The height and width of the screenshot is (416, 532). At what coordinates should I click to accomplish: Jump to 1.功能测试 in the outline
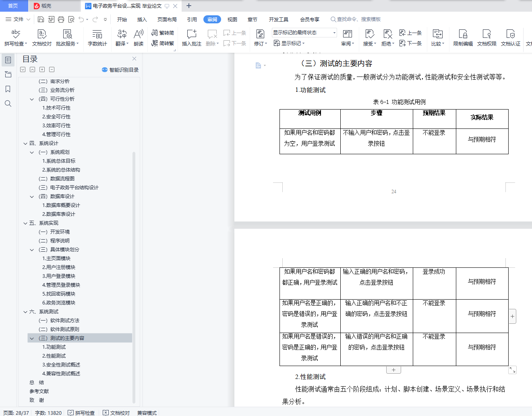pos(54,347)
